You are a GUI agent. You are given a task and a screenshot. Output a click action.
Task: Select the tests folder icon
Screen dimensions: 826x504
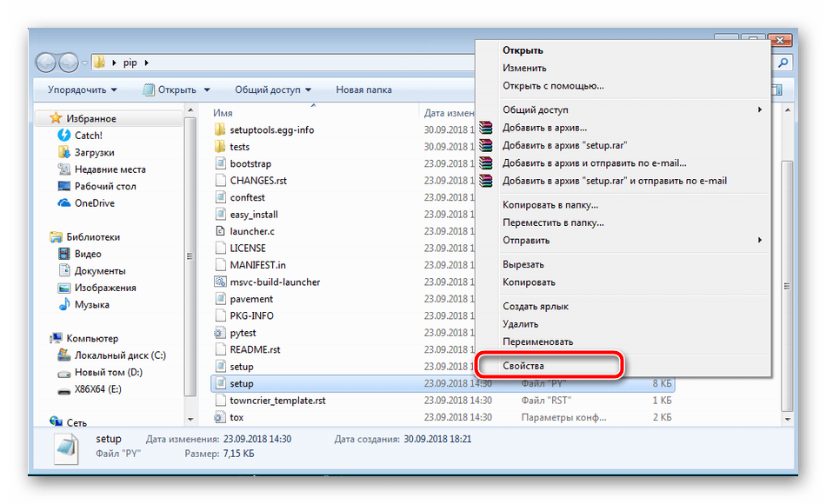220,146
